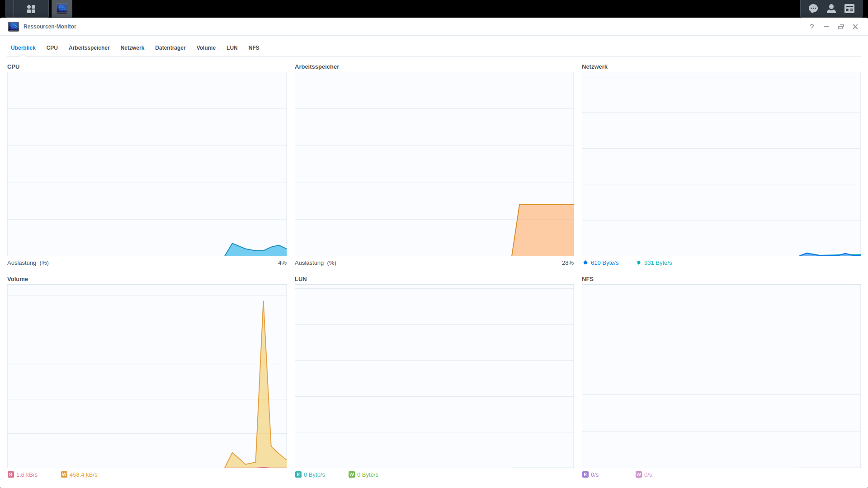Open the notifications chat bubble icon
868x488 pixels.
click(813, 9)
